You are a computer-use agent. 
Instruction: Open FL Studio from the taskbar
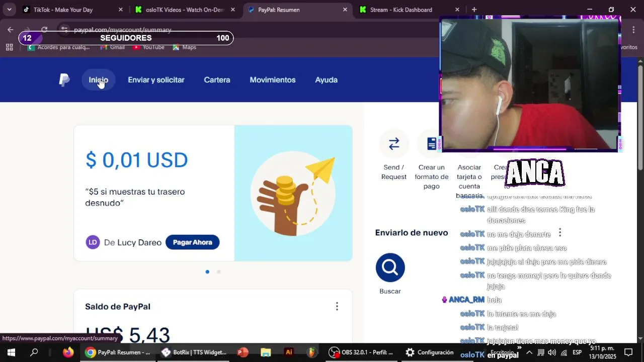pyautogui.click(x=312, y=352)
